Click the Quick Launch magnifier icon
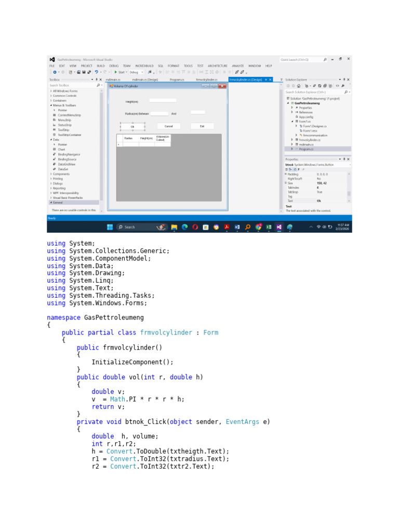 325,60
